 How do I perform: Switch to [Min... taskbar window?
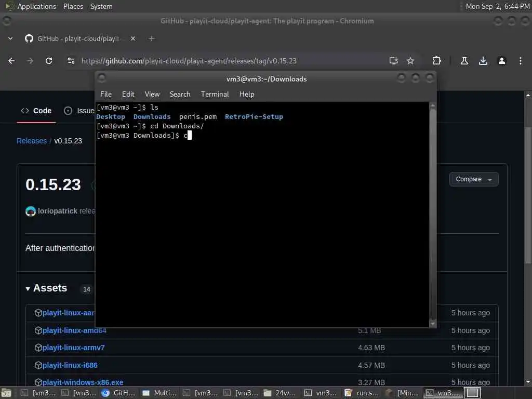click(403, 393)
